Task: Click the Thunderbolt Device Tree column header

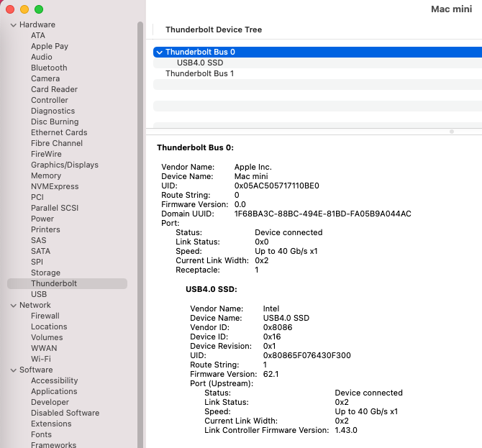Action: [214, 29]
